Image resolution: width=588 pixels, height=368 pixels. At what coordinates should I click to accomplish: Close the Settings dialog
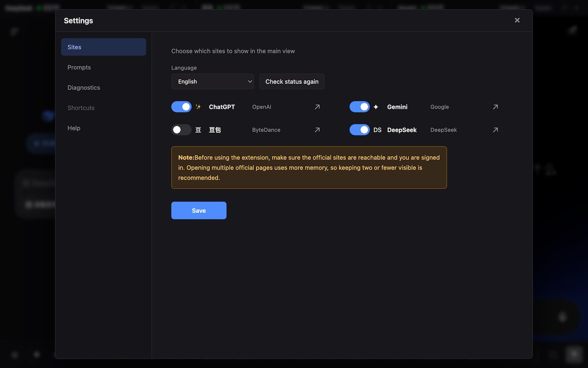(517, 20)
